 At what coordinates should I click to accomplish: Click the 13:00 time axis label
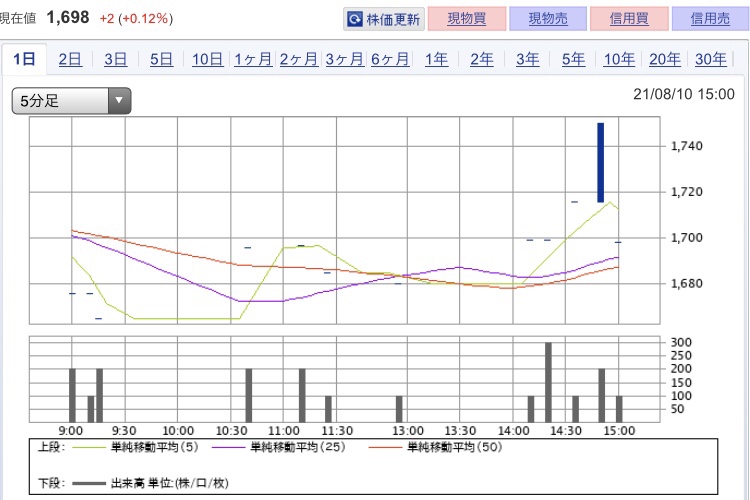point(408,431)
